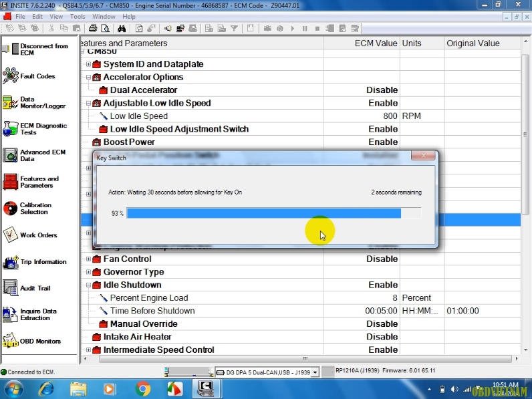Click the Paste toolbar icon
Screen dimensions: 532x399
77,29
